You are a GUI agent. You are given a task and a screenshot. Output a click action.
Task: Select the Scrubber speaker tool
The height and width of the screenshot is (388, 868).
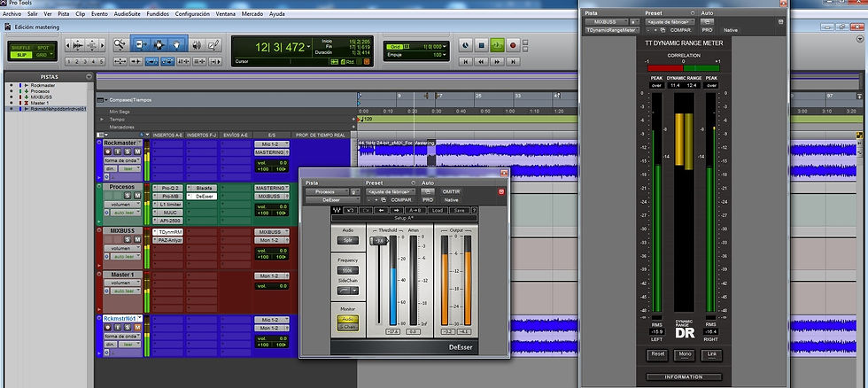[197, 45]
